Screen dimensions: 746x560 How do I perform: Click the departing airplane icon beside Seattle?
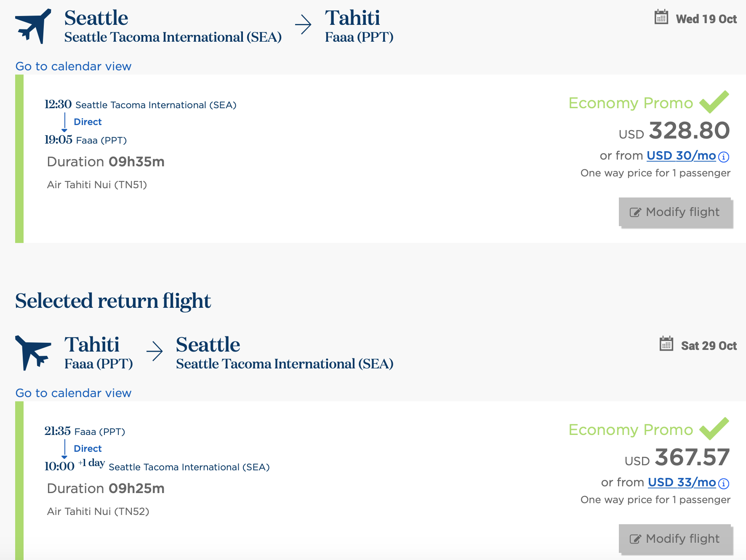click(x=33, y=26)
